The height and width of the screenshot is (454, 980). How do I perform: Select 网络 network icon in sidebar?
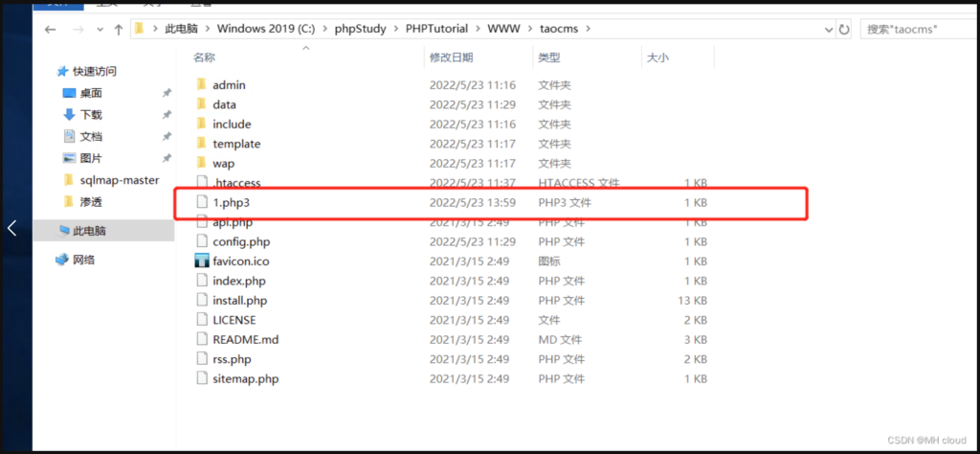coord(63,260)
